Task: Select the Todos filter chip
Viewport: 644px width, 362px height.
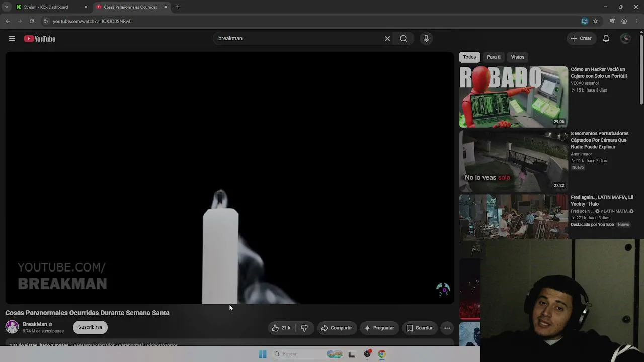Action: tap(469, 57)
